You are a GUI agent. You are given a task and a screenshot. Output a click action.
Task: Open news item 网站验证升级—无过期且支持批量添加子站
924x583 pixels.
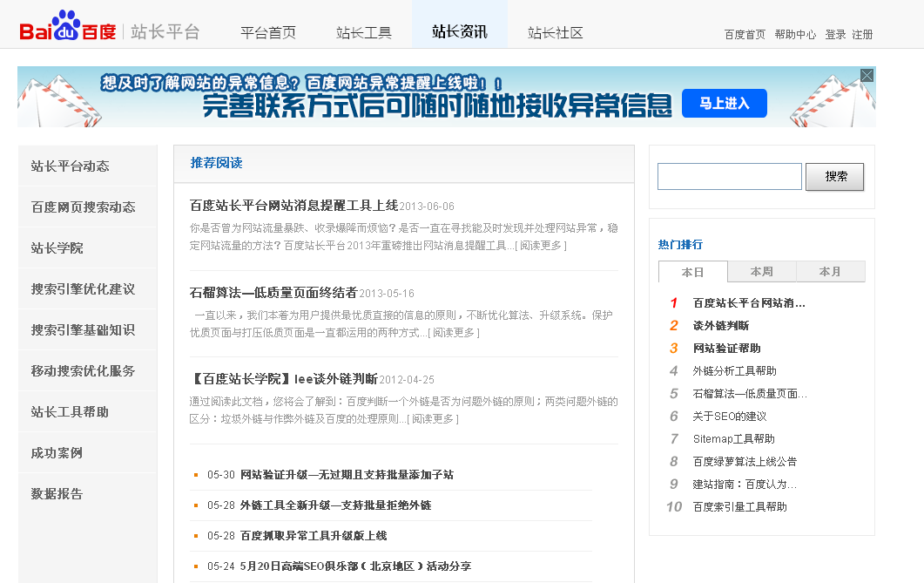coord(347,475)
